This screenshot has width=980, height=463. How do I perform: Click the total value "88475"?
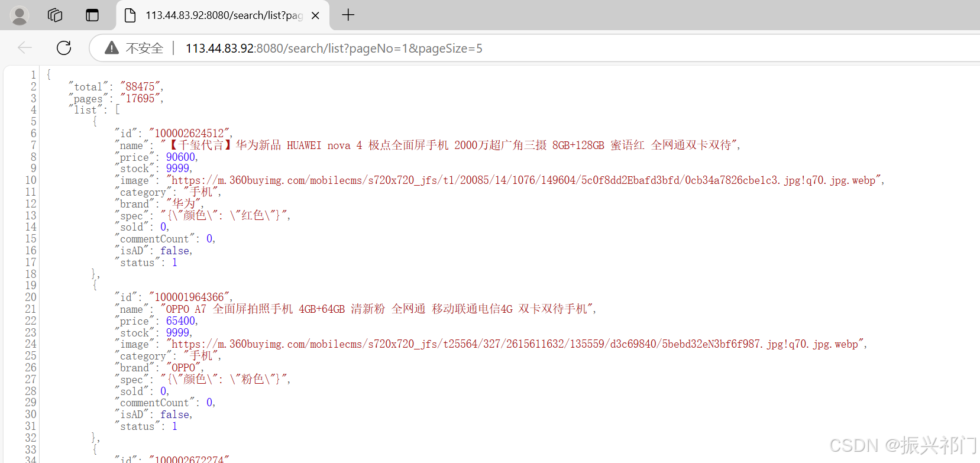click(x=140, y=87)
